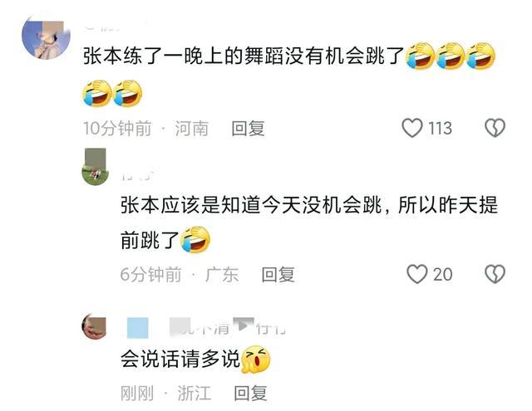Tap the like count 113
This screenshot has height=411, width=532.
[440, 129]
